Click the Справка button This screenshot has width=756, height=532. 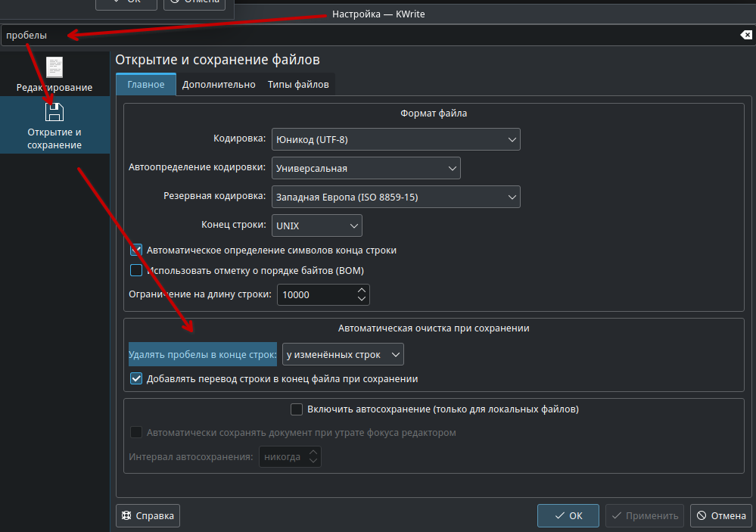[148, 515]
